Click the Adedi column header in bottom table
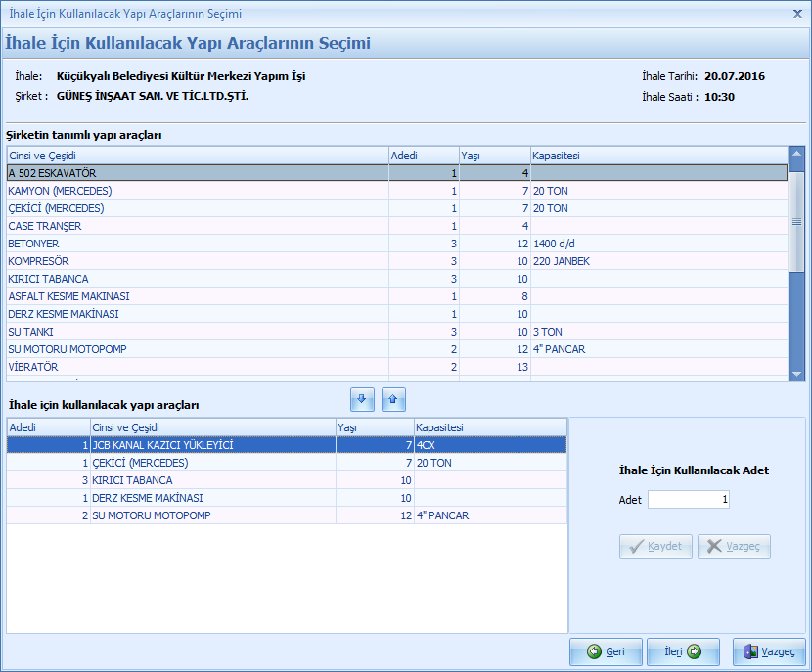Viewport: 812px width, 672px height. [x=47, y=427]
